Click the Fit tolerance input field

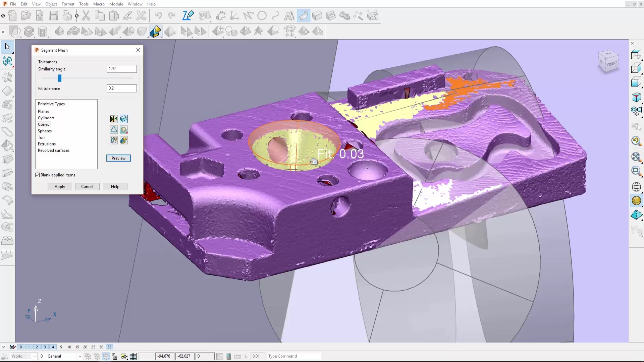click(121, 88)
